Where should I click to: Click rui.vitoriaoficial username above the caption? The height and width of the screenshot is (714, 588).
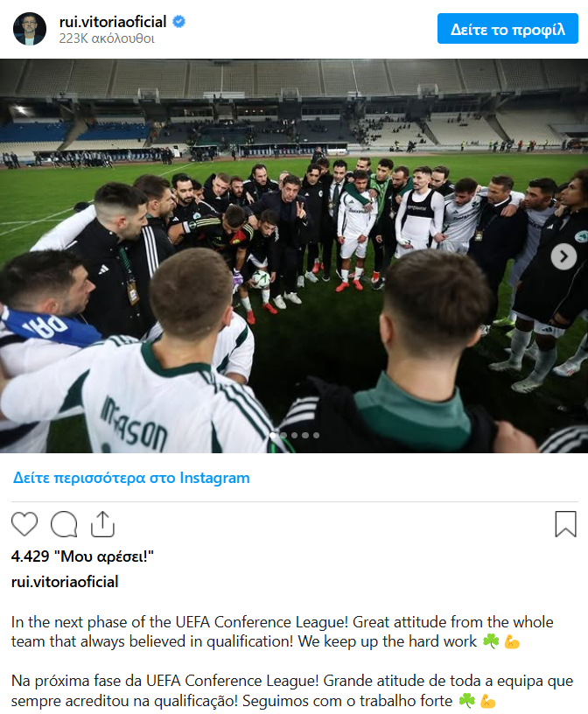click(x=65, y=582)
